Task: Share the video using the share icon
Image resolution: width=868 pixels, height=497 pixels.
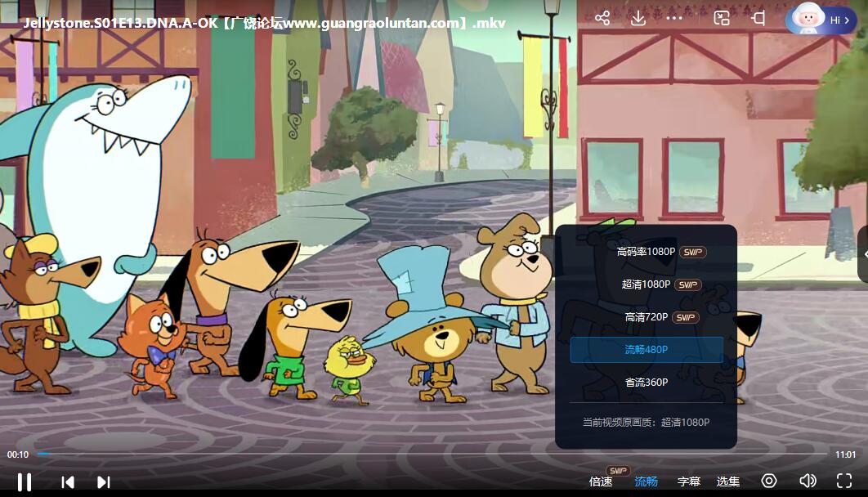Action: pyautogui.click(x=602, y=18)
